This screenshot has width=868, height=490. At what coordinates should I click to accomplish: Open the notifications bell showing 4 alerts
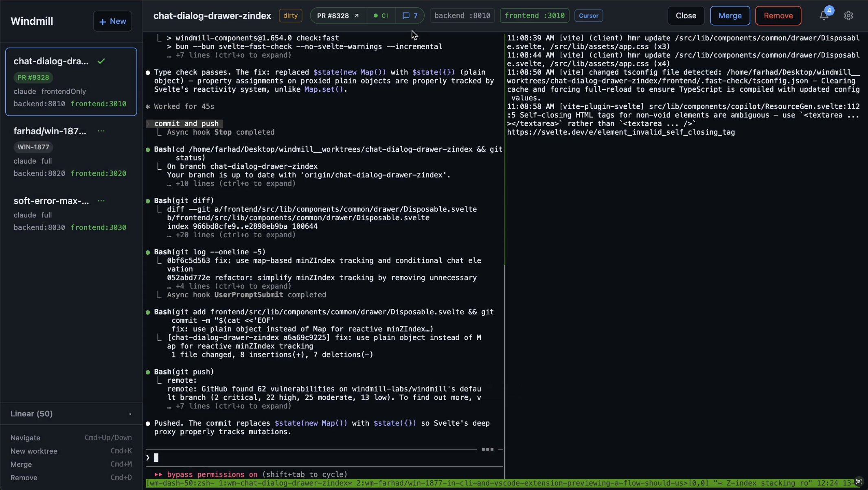point(823,15)
